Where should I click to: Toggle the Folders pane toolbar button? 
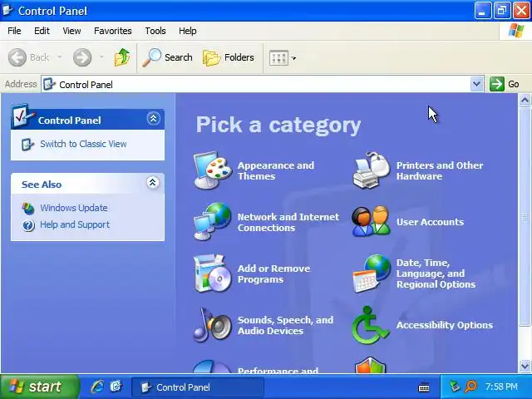pos(229,57)
